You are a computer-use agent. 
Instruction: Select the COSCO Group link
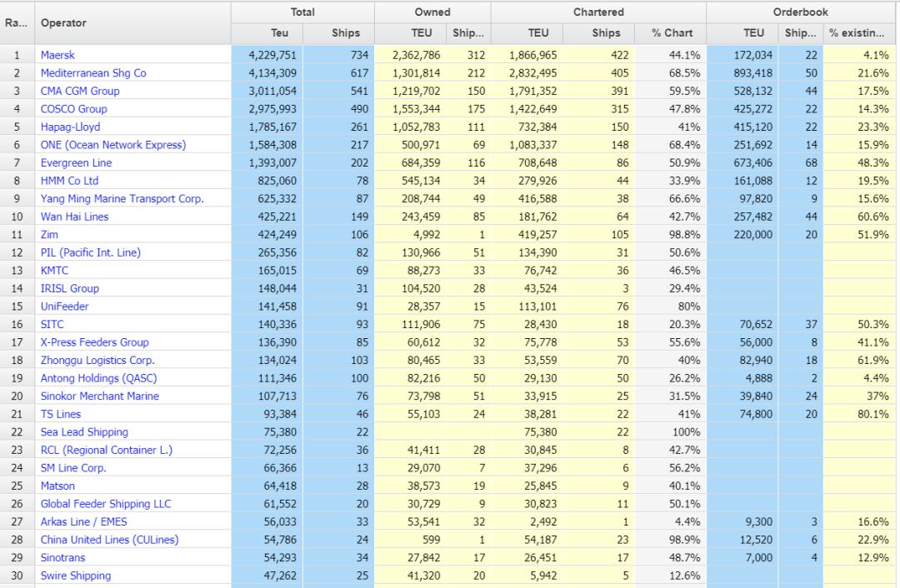(x=73, y=109)
